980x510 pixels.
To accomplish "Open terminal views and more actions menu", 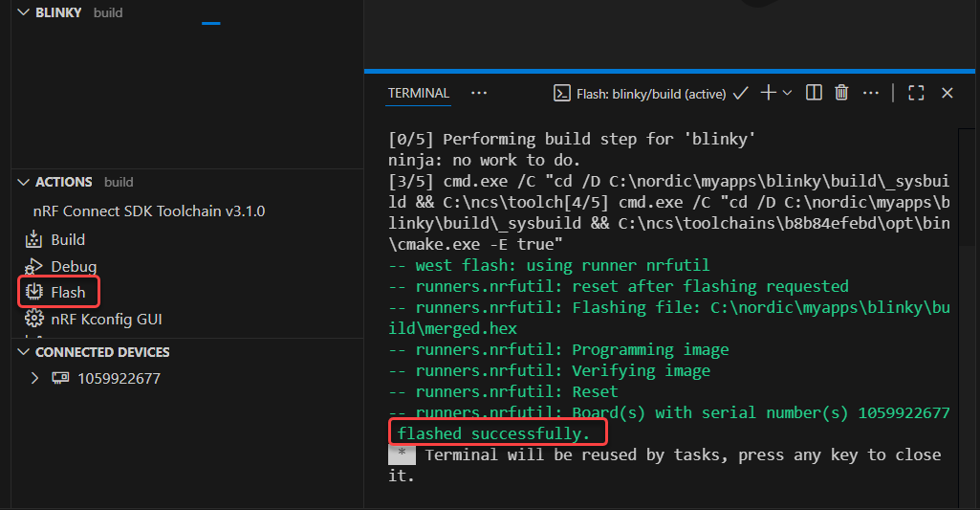I will (870, 93).
